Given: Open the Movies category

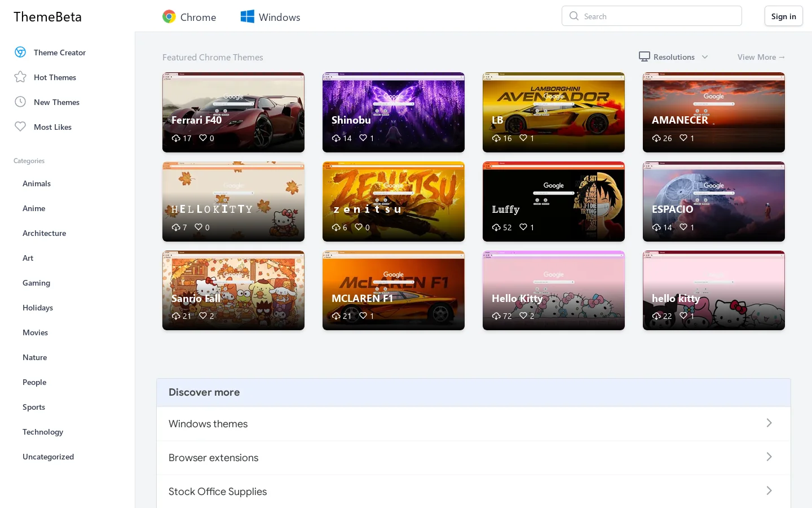Looking at the screenshot, I should [35, 332].
